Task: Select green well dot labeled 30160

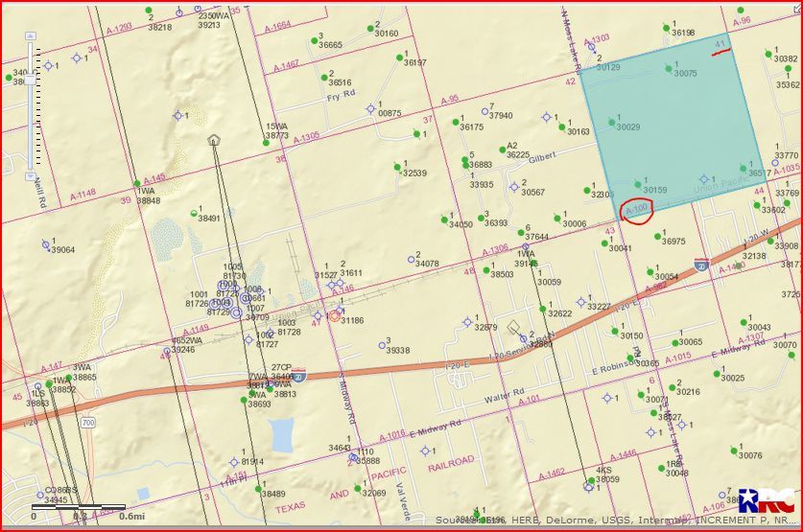Action: point(370,29)
